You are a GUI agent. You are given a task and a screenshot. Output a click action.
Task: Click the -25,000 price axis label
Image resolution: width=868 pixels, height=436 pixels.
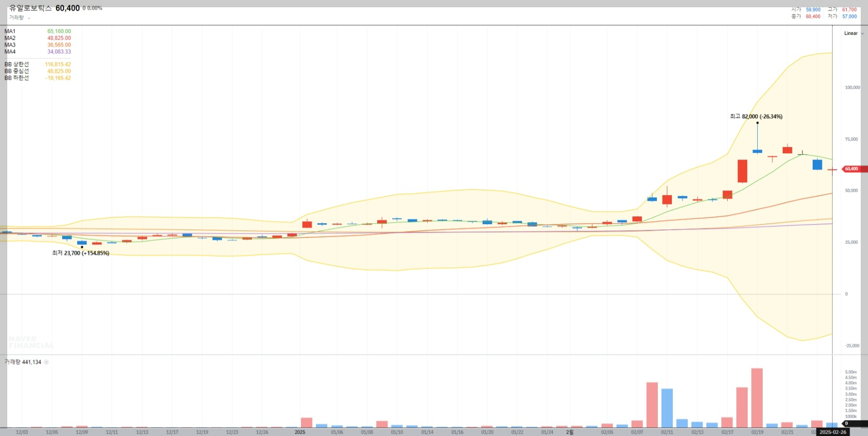[852, 346]
